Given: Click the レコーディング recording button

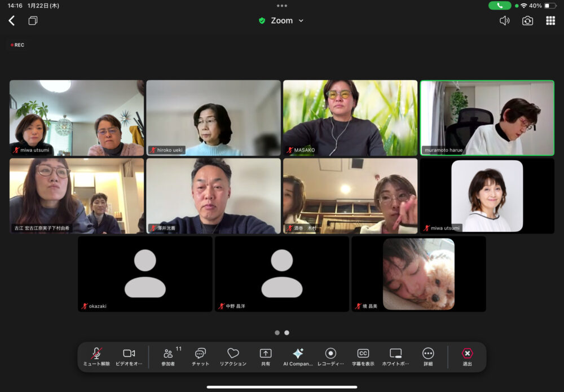Looking at the screenshot, I should coord(331,356).
